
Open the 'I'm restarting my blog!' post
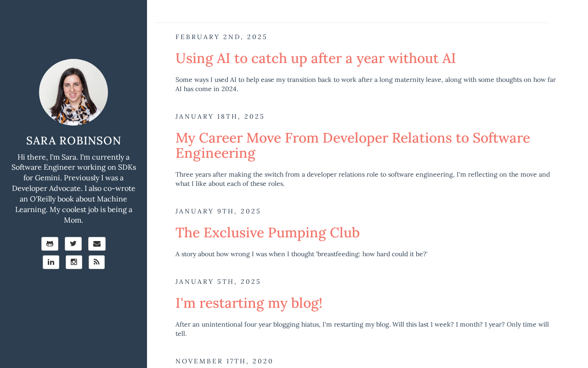[x=249, y=303]
